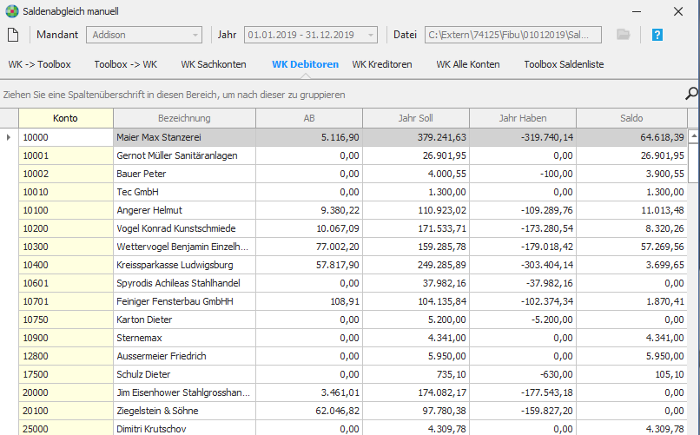
Task: Select account number 10000
Action: 66,138
